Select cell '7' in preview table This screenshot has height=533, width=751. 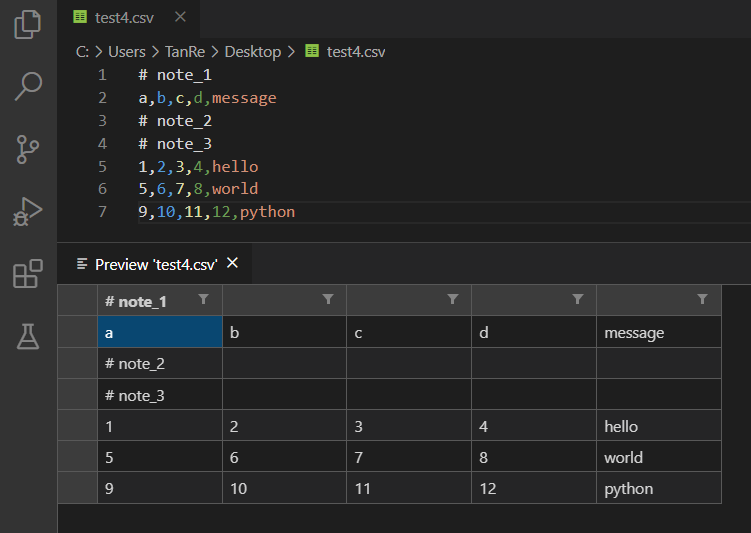(409, 456)
